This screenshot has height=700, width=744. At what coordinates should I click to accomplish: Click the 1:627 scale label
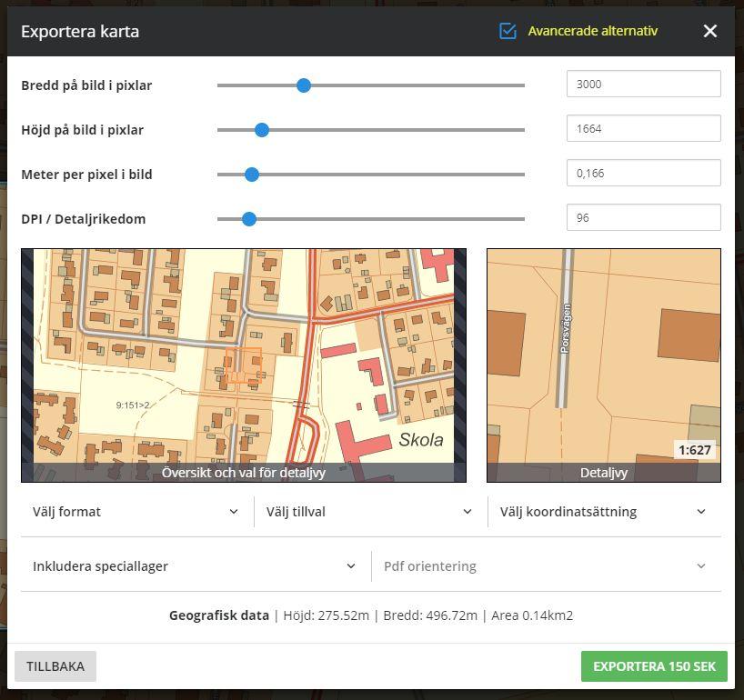pyautogui.click(x=695, y=450)
